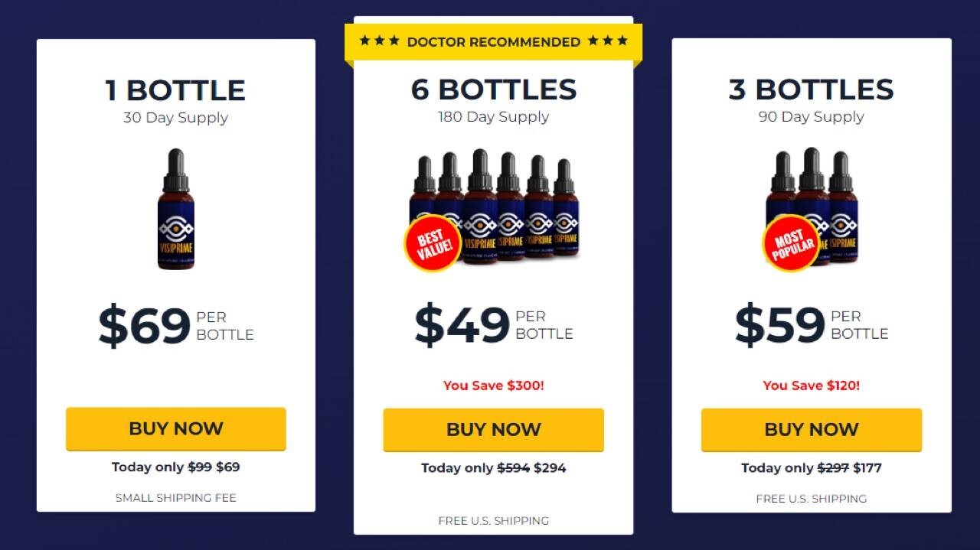Select the 6 BOTTLES heading
980x550 pixels.
[x=493, y=89]
